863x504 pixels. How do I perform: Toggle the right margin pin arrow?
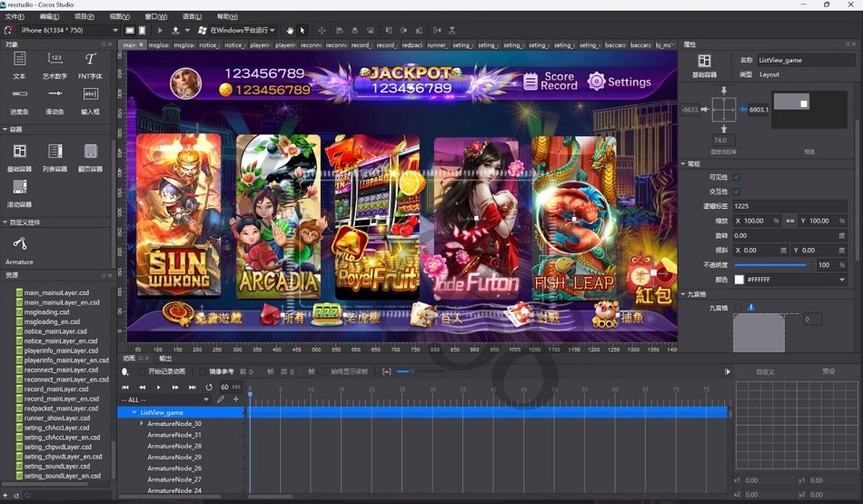(742, 110)
